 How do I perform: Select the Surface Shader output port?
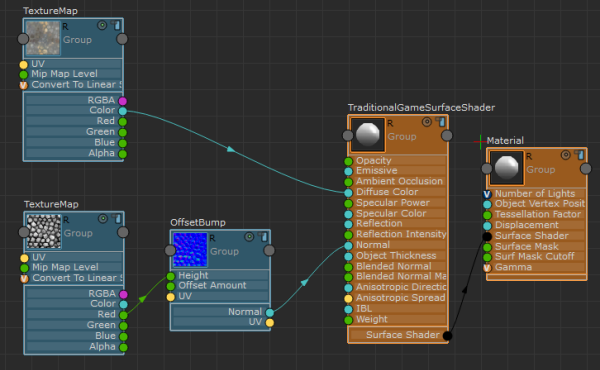(x=447, y=336)
